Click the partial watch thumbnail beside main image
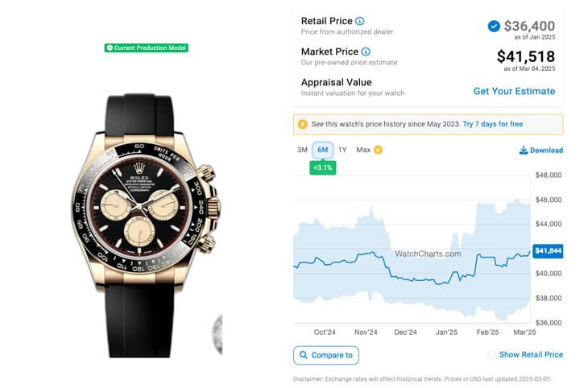Viewport: 588px width, 388px height. point(217,334)
